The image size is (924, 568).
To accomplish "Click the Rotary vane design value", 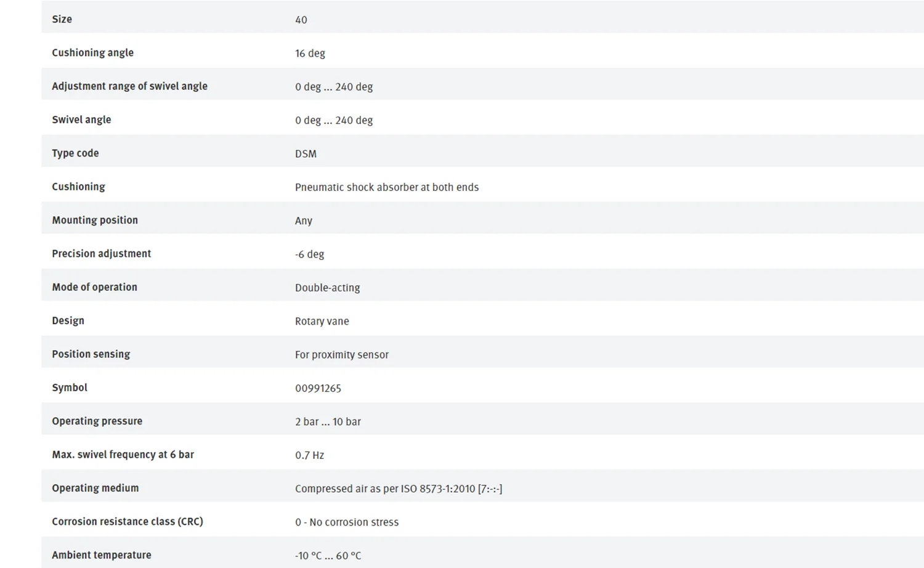I will click(x=322, y=321).
